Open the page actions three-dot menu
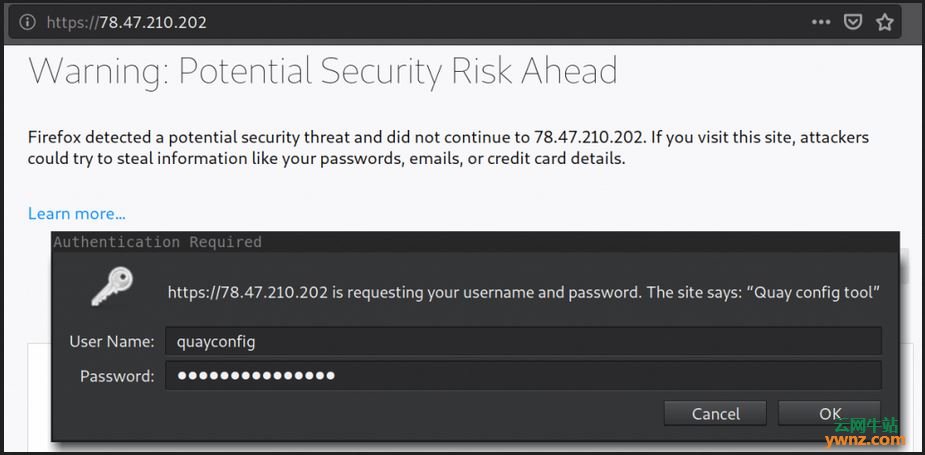The width and height of the screenshot is (925, 455). [x=820, y=22]
